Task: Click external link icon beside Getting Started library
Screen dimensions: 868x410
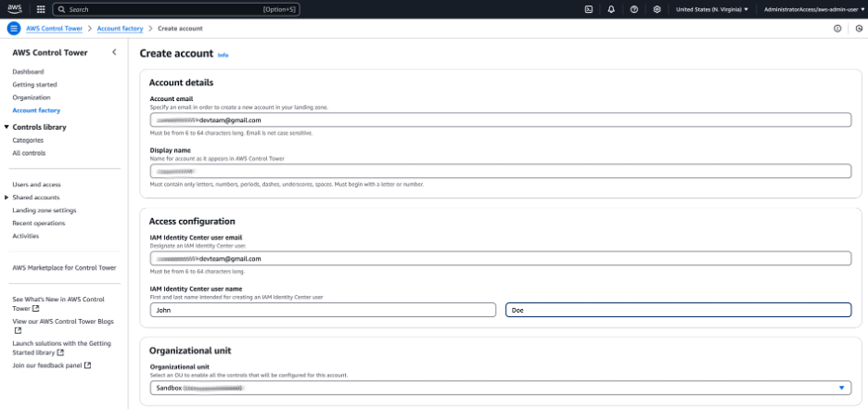Action: [60, 352]
